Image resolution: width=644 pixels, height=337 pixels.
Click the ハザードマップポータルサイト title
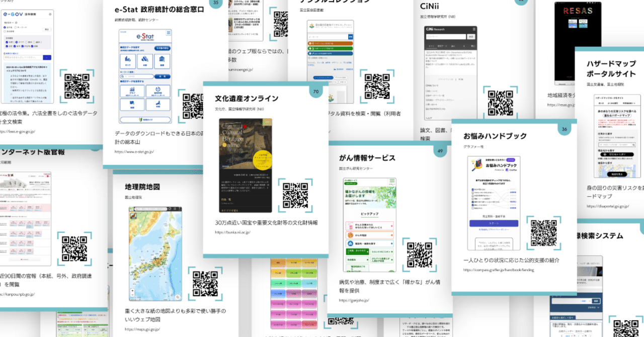(611, 68)
